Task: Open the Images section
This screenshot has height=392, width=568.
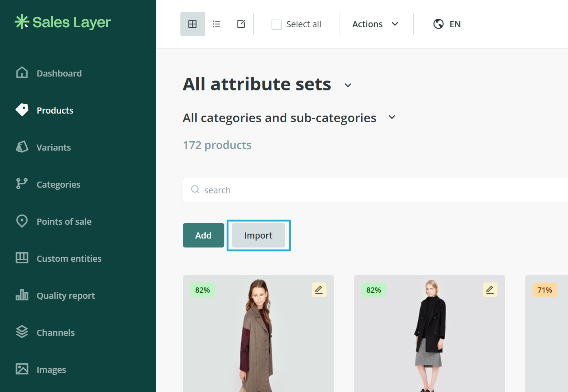Action: coord(51,370)
